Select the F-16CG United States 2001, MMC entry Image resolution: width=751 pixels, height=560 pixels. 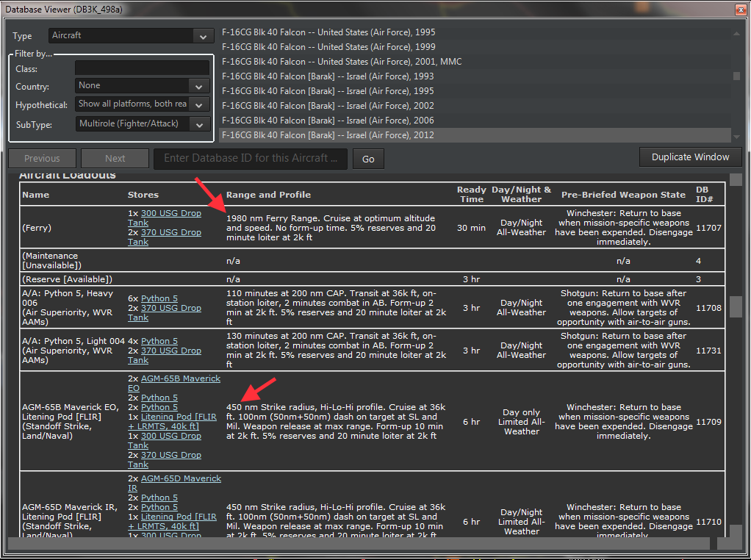(342, 62)
